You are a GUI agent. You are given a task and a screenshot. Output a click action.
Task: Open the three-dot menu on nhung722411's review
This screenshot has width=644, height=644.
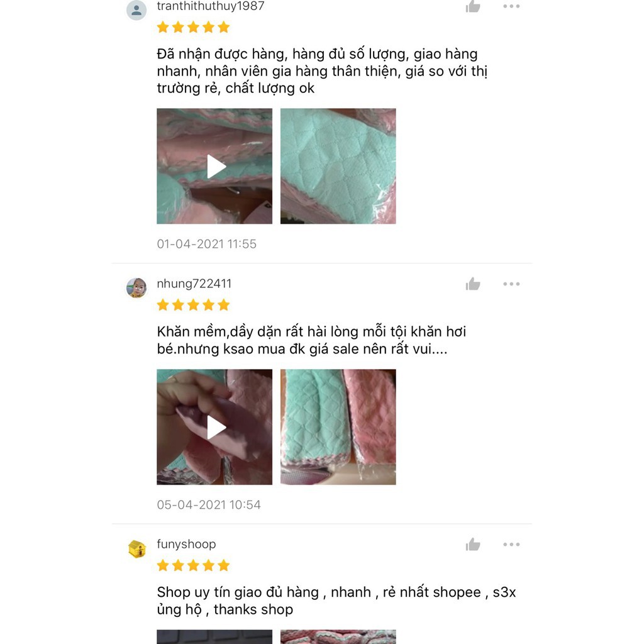tap(511, 284)
